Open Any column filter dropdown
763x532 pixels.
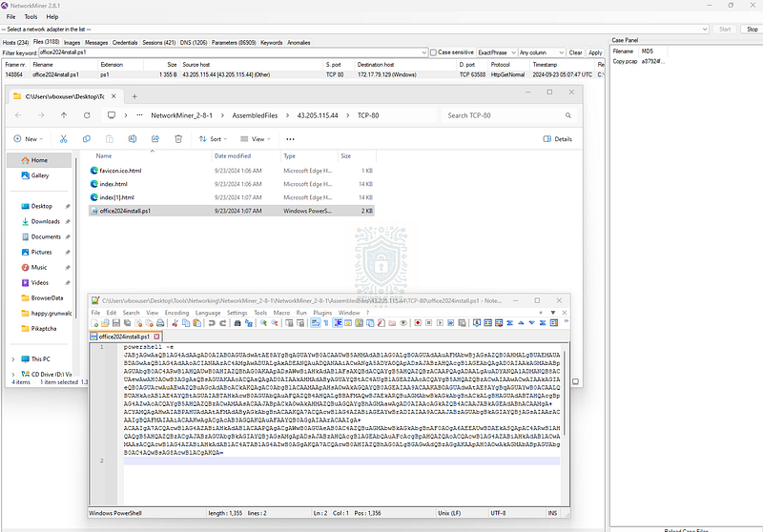pyautogui.click(x=541, y=52)
